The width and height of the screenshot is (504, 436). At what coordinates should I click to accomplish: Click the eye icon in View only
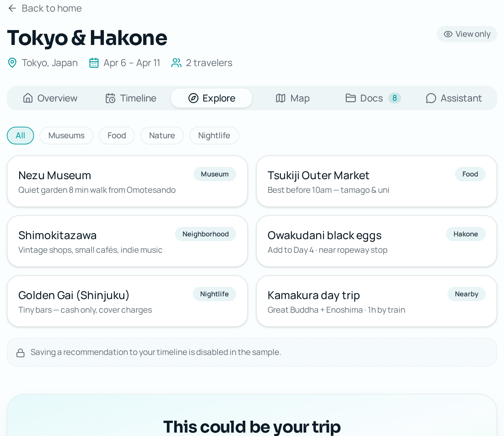pos(448,34)
